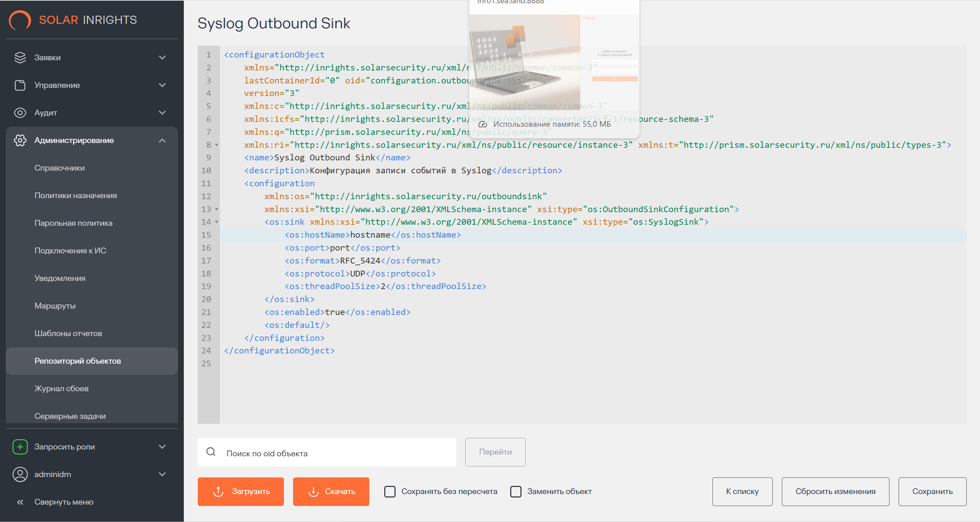Fold code at line 13 arrow
The image size is (980, 522).
(217, 209)
